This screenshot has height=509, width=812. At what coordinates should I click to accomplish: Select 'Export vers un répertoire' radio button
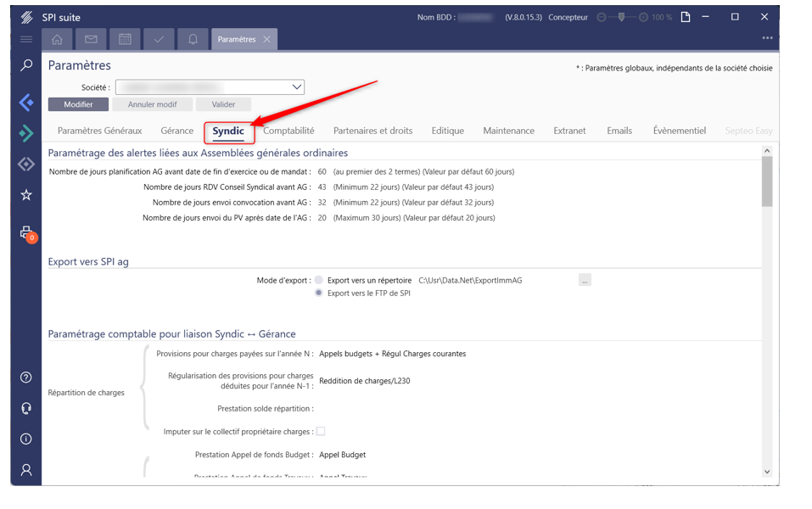point(319,280)
